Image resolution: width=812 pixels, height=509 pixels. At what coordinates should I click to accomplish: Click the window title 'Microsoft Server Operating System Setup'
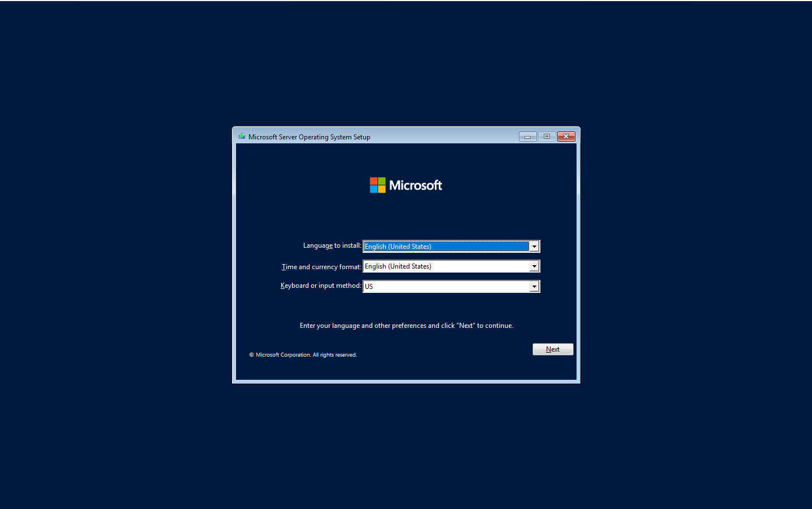(x=309, y=137)
